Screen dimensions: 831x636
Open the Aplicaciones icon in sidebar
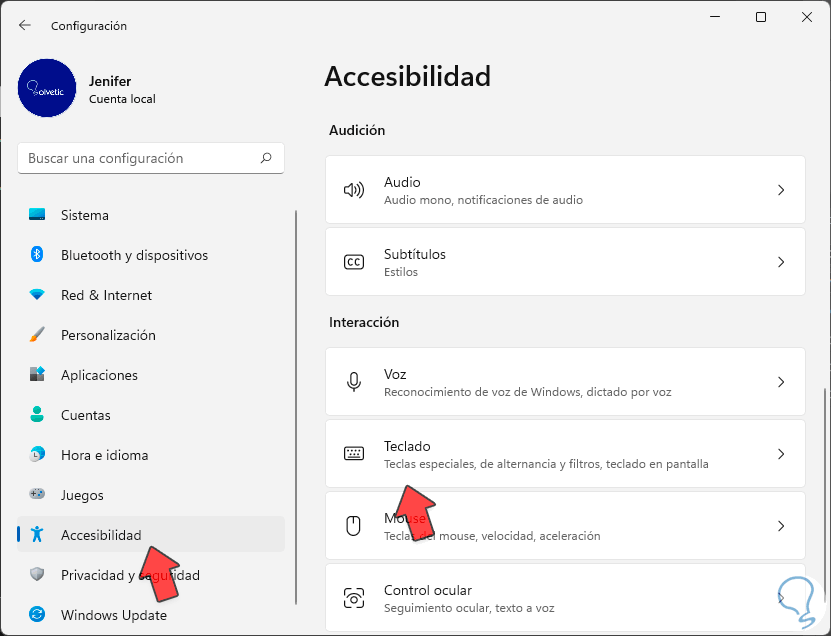37,375
